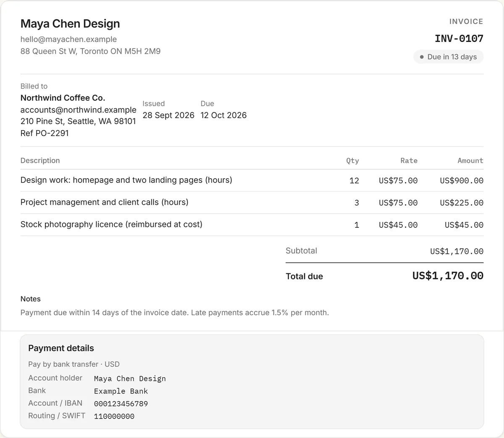The image size is (504, 438).
Task: Click the Account / IBAN label
Action: [x=55, y=403]
